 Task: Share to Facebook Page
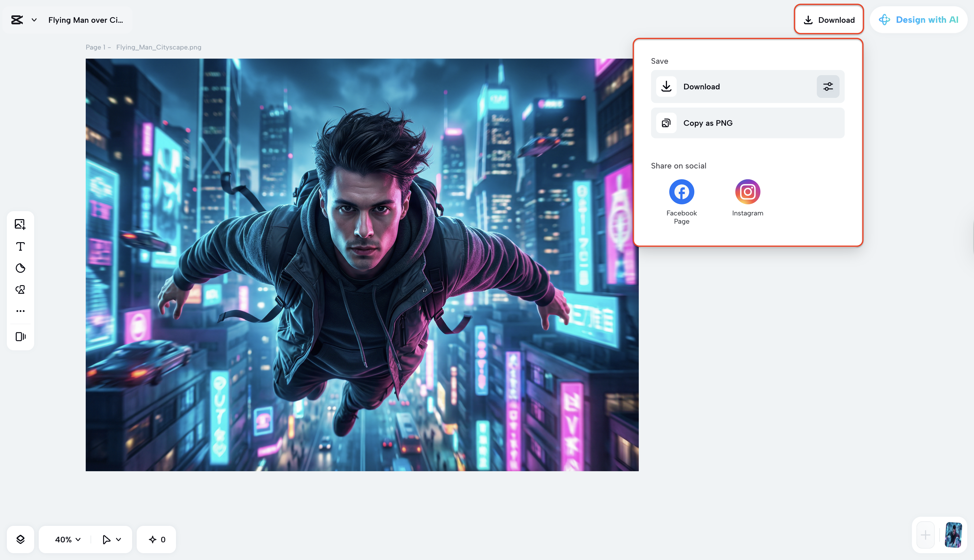pyautogui.click(x=681, y=192)
